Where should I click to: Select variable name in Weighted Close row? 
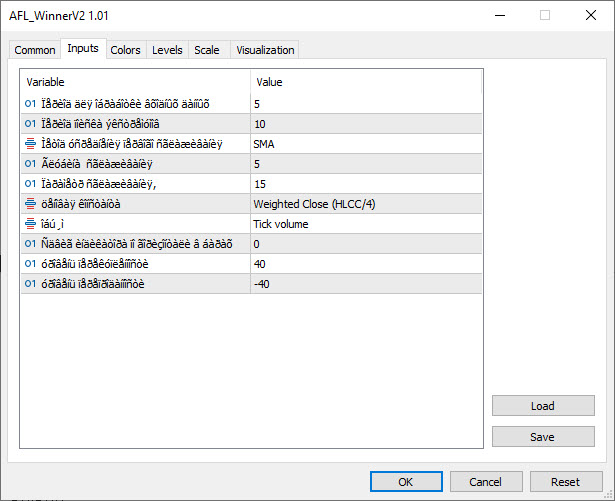[x=80, y=204]
